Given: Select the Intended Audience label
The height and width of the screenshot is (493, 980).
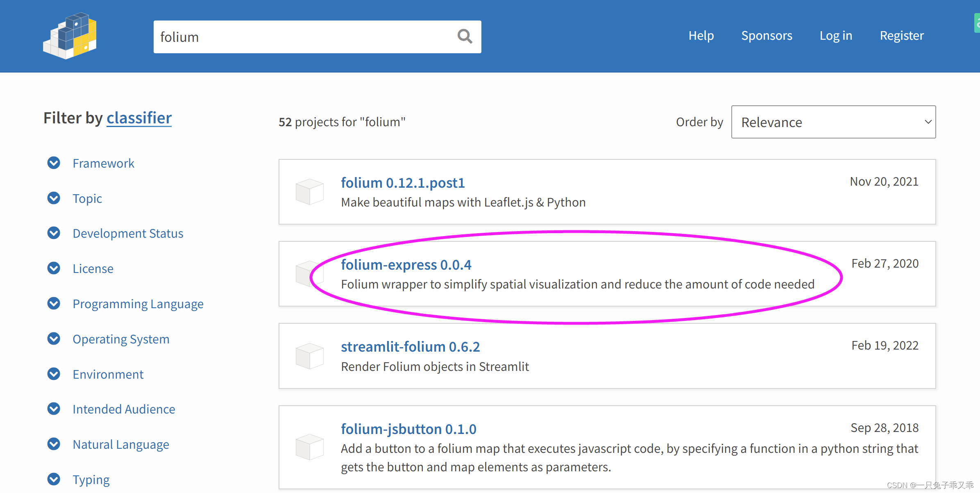Looking at the screenshot, I should [x=124, y=409].
